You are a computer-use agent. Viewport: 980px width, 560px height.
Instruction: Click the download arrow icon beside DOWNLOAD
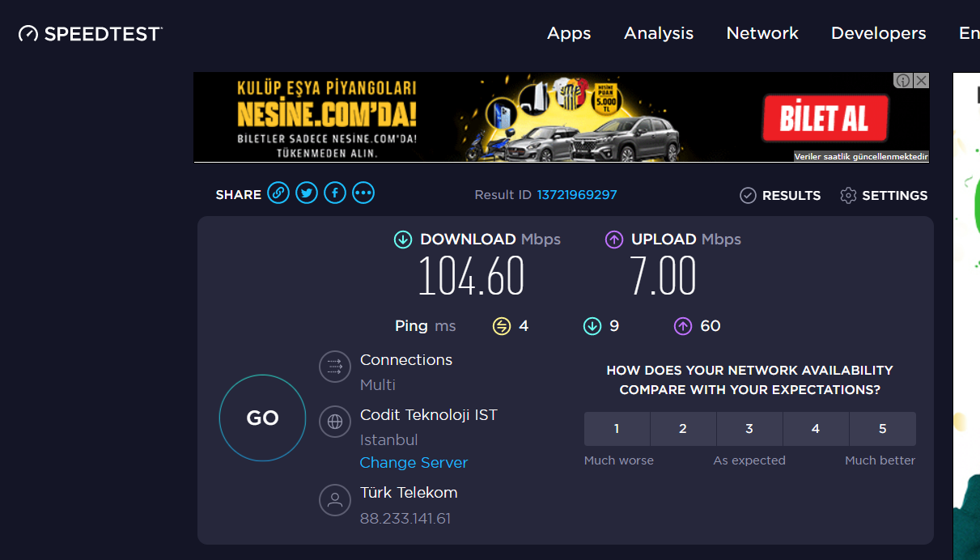pyautogui.click(x=402, y=240)
